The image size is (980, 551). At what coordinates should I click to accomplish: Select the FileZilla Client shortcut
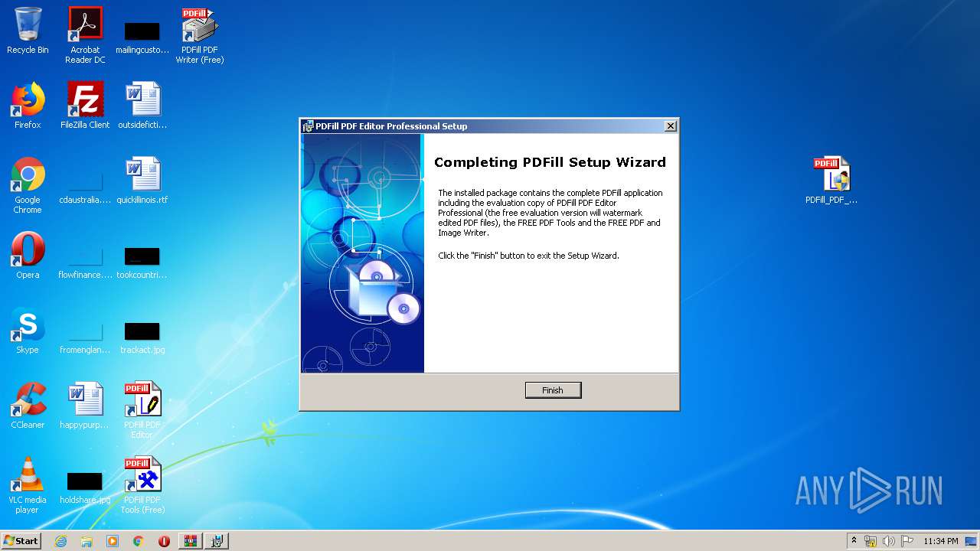pos(85,106)
